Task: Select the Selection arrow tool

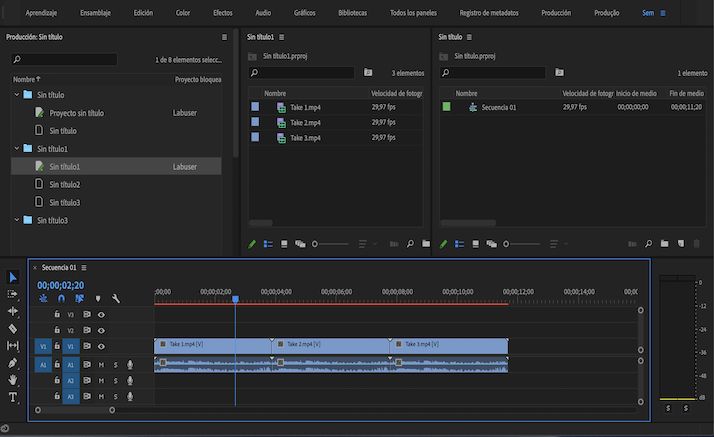Action: coord(13,277)
